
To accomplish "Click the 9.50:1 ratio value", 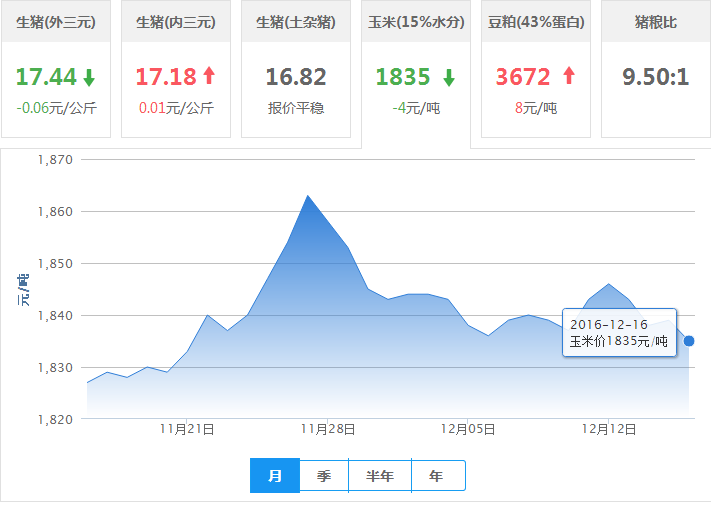I will click(656, 77).
